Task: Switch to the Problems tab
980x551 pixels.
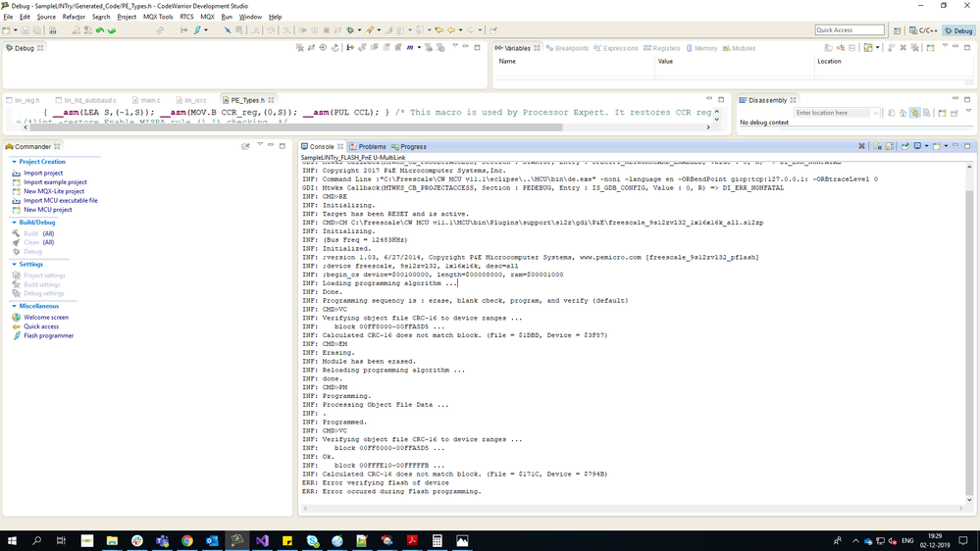Action: [368, 146]
